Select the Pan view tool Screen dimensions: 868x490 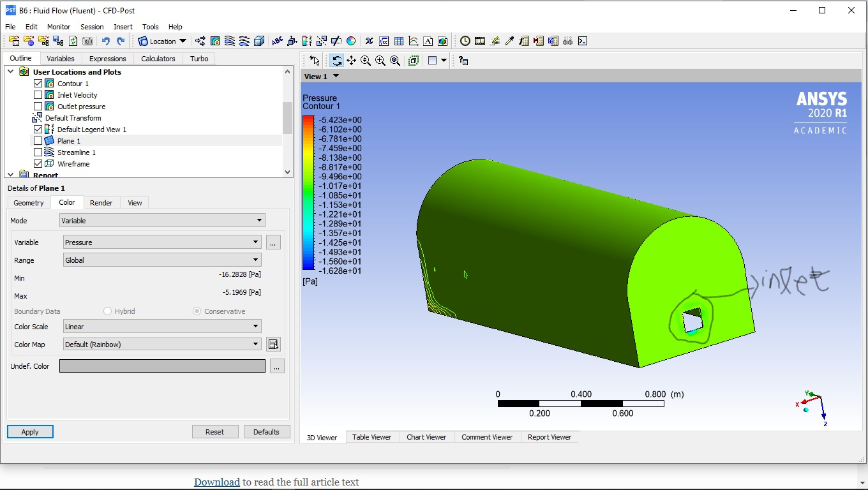(x=351, y=61)
